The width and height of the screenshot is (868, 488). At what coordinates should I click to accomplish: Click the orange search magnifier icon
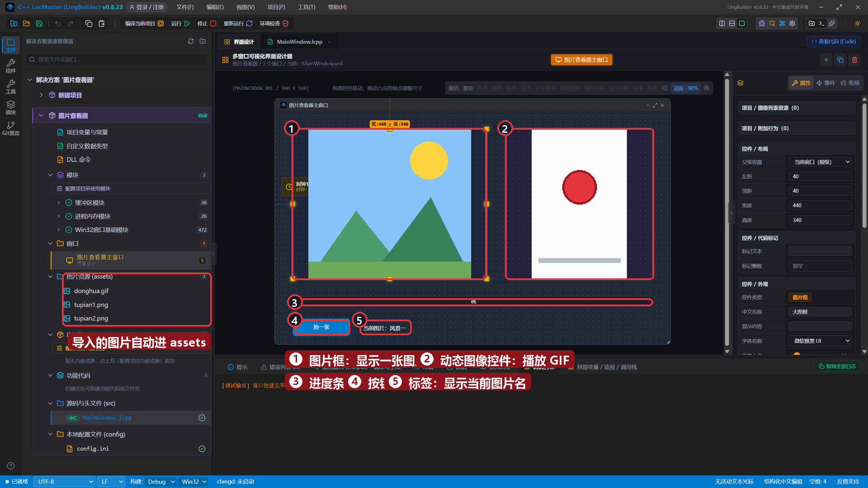coord(772,23)
